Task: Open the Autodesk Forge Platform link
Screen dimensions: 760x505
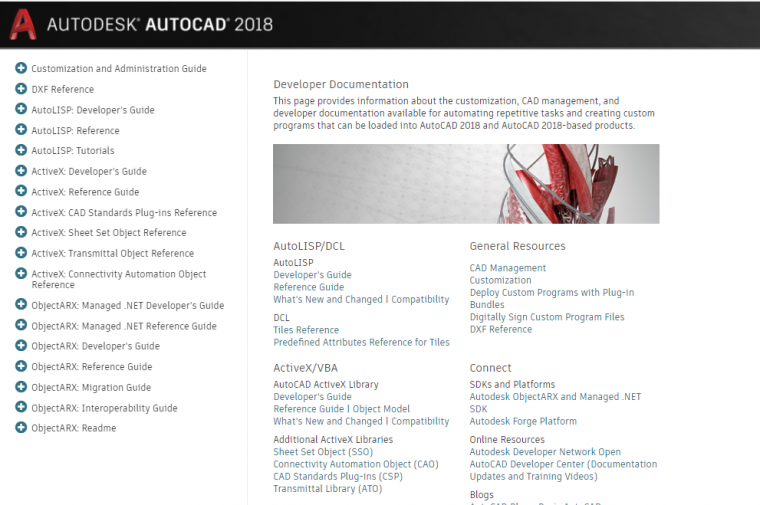Action: [x=523, y=421]
